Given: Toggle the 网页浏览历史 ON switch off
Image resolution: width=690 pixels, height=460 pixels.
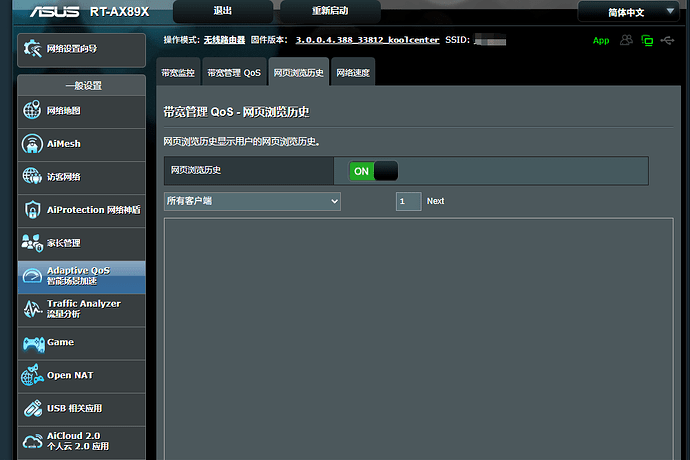Looking at the screenshot, I should pyautogui.click(x=373, y=171).
